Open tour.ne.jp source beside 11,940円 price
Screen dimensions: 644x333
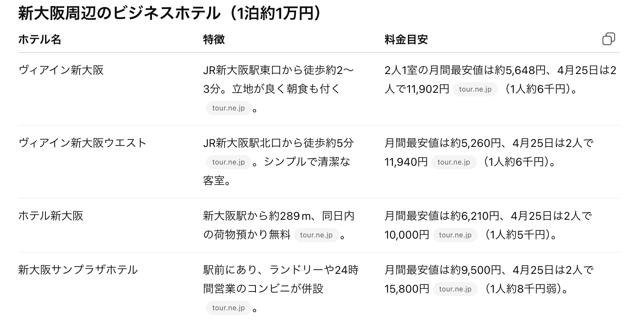(454, 162)
